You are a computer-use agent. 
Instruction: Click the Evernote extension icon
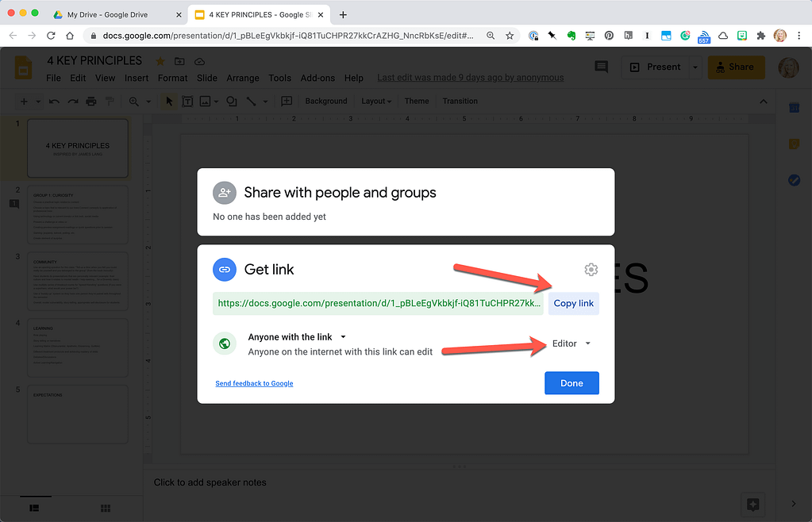coord(571,36)
